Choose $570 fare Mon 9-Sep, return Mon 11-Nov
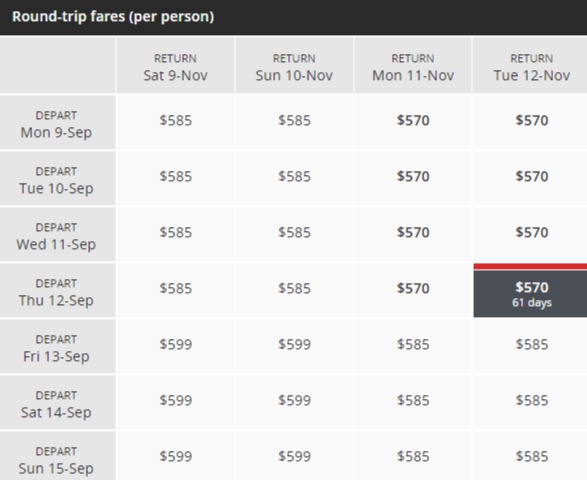The image size is (587, 480). click(413, 121)
